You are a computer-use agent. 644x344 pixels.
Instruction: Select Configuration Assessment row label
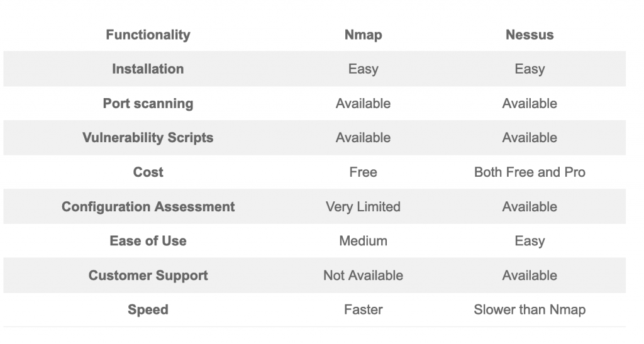coord(148,207)
